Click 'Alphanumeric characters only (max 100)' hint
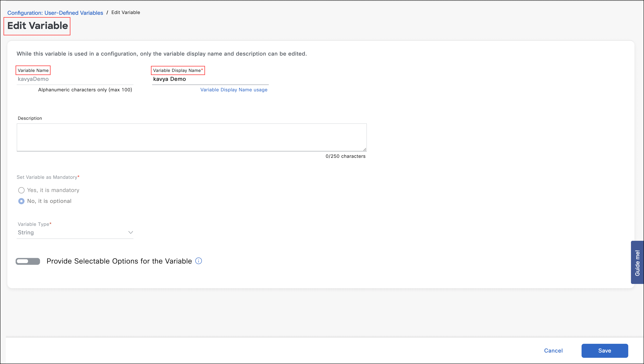The image size is (644, 364). [x=85, y=90]
